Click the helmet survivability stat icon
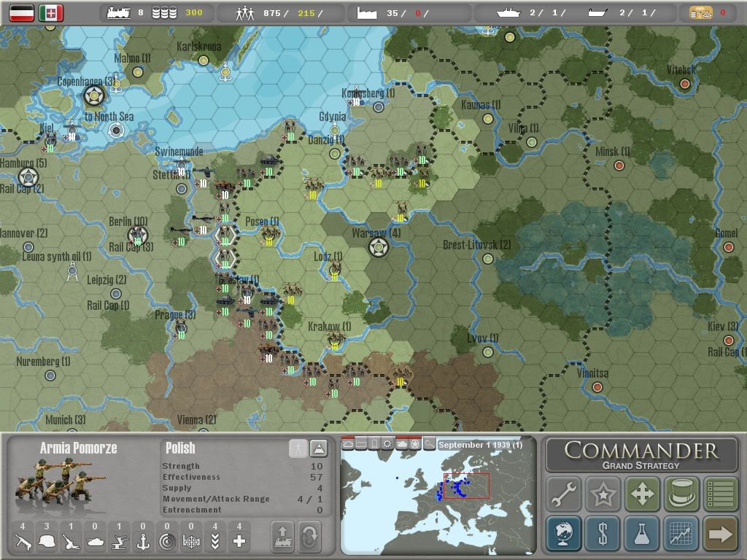 coord(47,541)
